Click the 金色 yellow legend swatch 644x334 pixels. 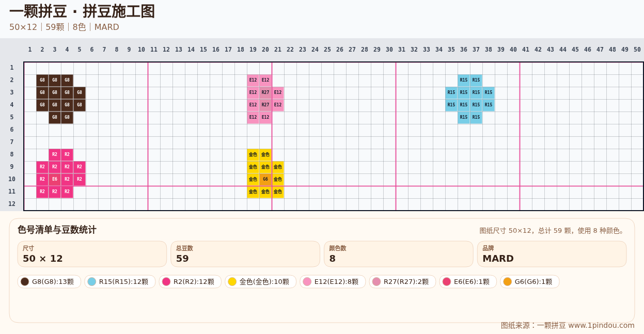[x=232, y=282]
